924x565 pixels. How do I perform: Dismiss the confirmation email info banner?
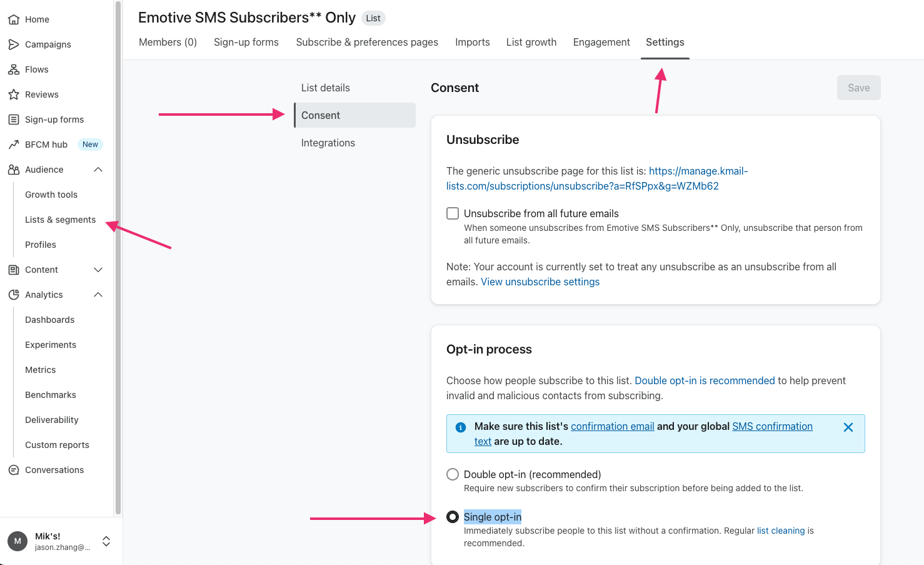(x=848, y=427)
